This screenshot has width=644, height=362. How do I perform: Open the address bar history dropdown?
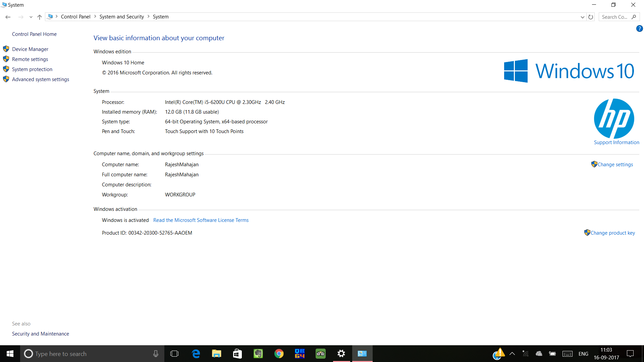coord(583,17)
